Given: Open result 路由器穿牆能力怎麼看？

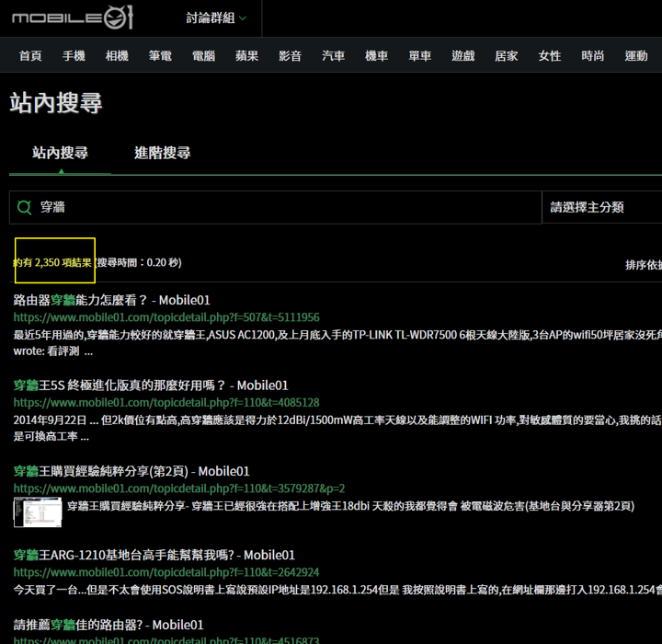Looking at the screenshot, I should [112, 300].
